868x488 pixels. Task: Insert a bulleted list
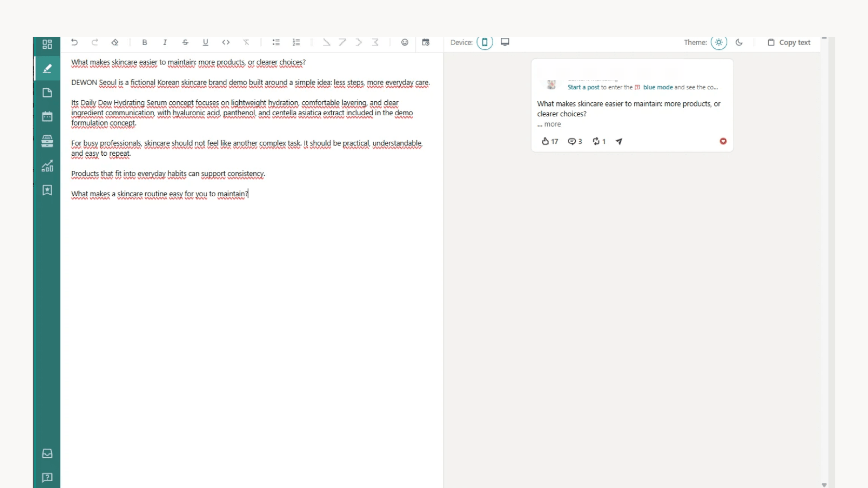tap(276, 43)
